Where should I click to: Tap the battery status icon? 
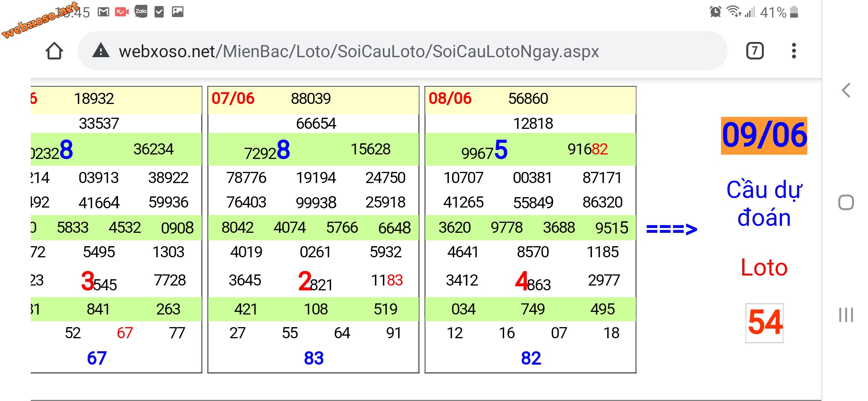pos(794,12)
